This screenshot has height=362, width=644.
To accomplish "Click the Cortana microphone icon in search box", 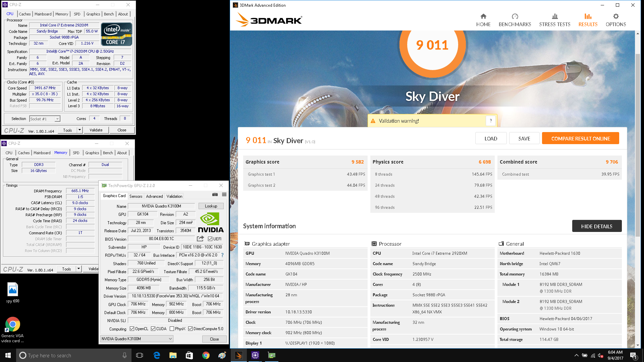I will coord(124,355).
